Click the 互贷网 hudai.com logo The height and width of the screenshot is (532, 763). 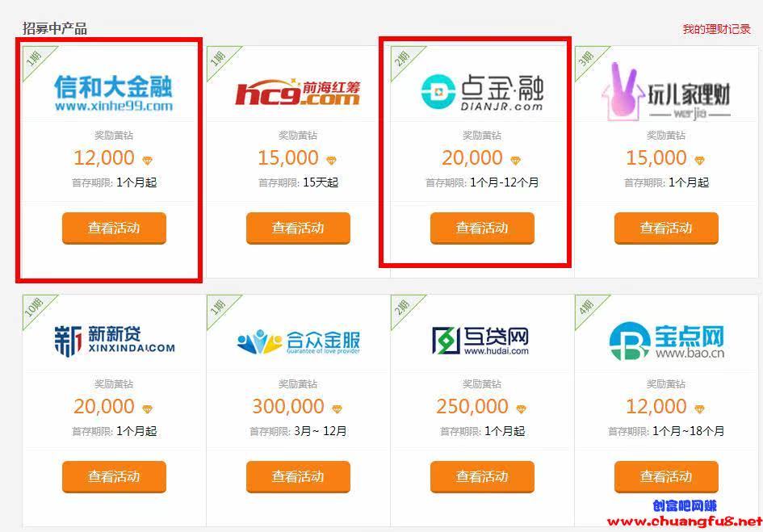coord(480,341)
